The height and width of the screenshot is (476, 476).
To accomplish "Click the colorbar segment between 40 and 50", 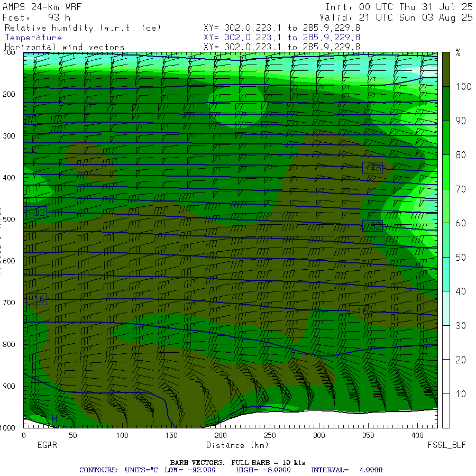I will 446,274.
